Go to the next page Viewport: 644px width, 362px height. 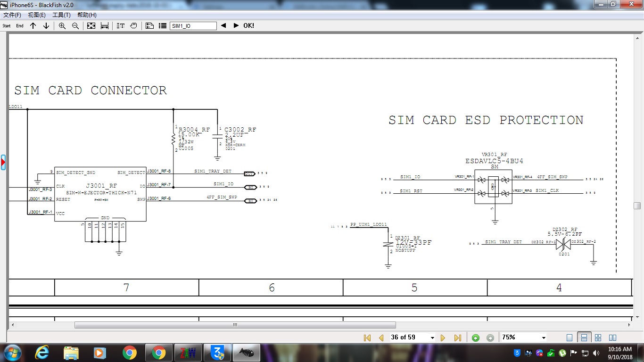tap(443, 337)
